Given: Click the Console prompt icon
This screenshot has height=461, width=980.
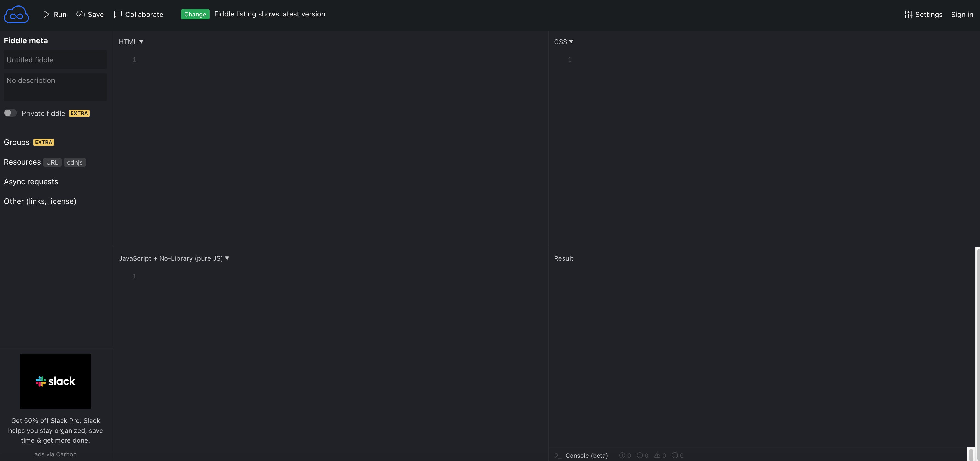Looking at the screenshot, I should click(558, 455).
